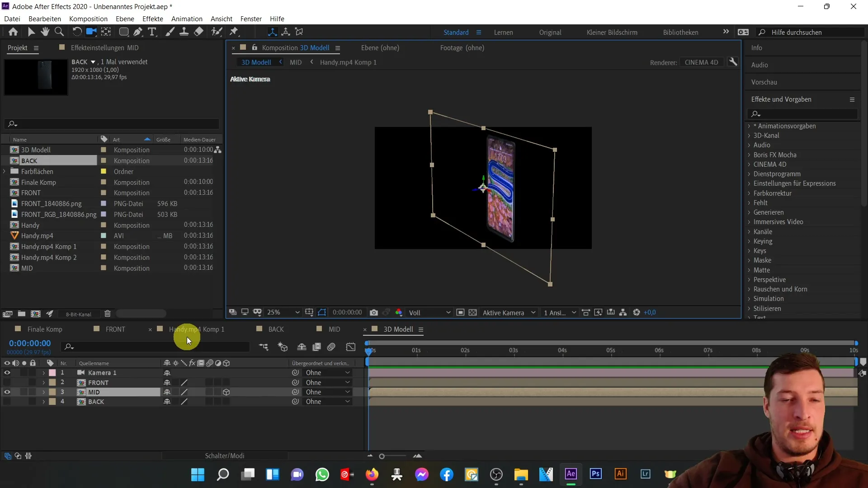Select the Rotation tool in toolbar
The image size is (868, 488).
(75, 32)
